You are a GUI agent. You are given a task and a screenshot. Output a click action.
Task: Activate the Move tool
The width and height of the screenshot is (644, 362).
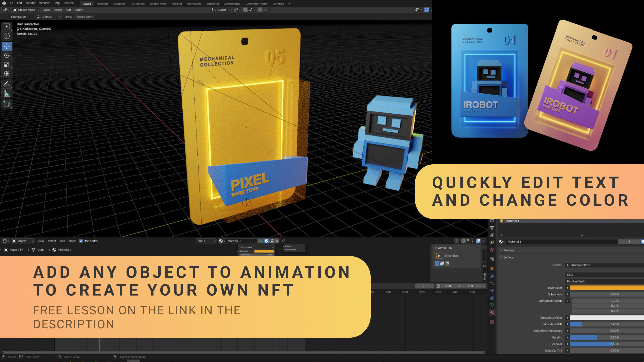(x=7, y=46)
